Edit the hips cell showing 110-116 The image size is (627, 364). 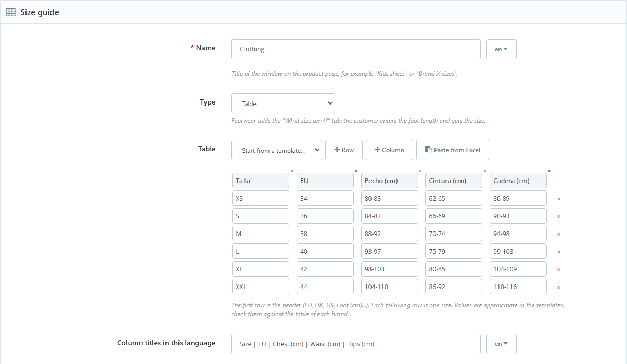point(518,287)
